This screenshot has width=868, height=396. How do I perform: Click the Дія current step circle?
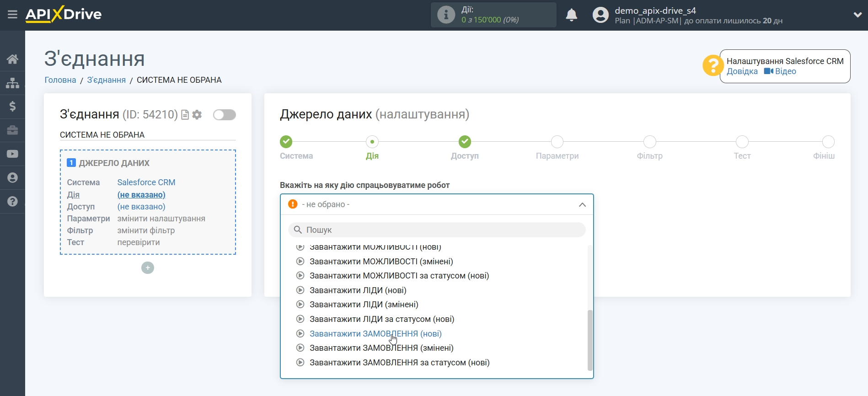pos(372,142)
